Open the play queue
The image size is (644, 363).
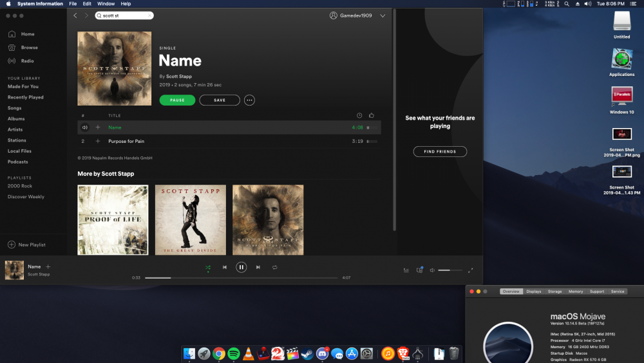(406, 270)
